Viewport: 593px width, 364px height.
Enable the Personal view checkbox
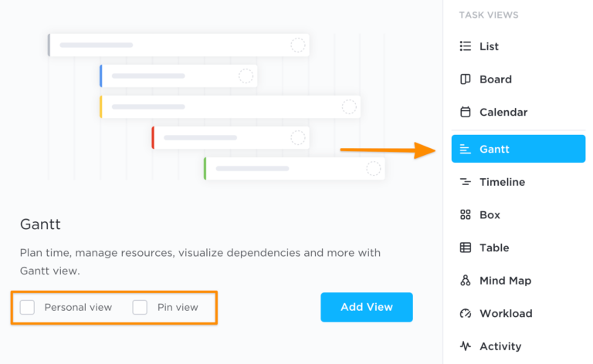[x=28, y=308]
